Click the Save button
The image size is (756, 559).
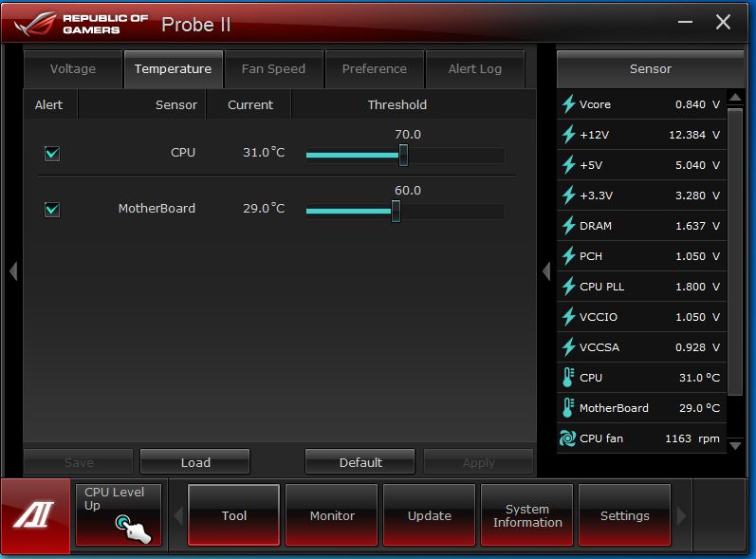click(79, 462)
